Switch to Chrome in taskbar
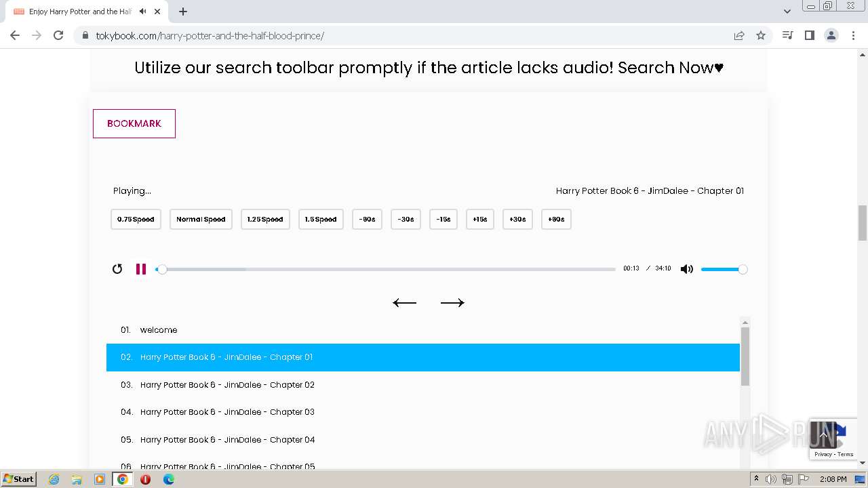 123,479
